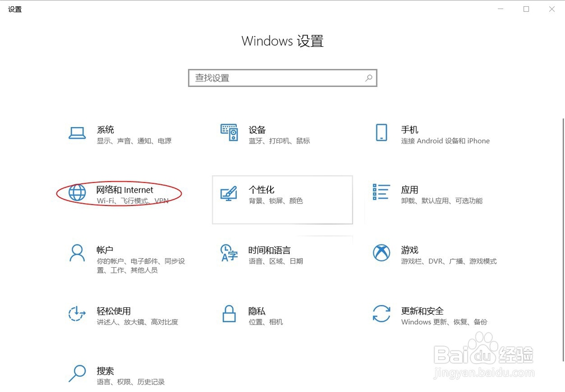Click the search magnifier in the 查找设置 box

pos(368,78)
